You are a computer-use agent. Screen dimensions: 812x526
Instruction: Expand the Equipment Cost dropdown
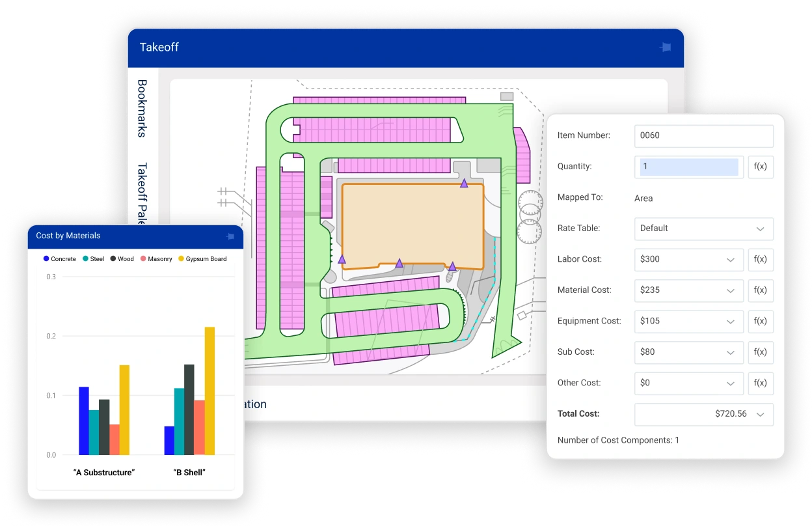[689, 321]
